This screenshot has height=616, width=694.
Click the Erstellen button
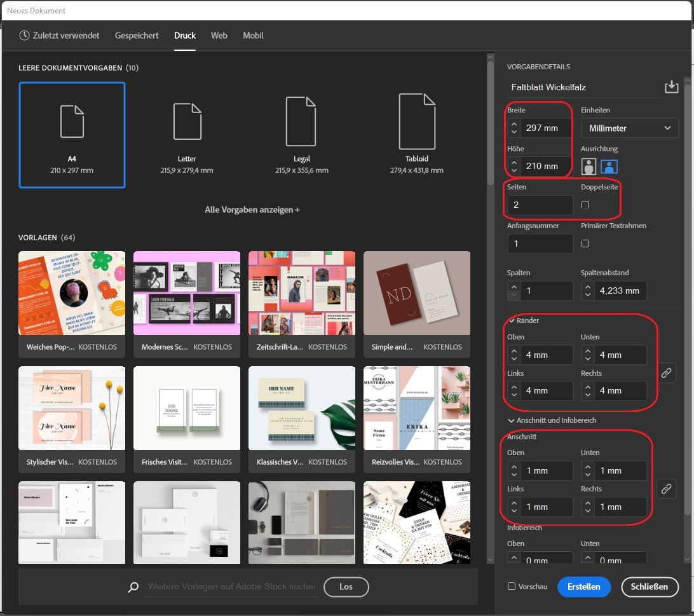point(583,587)
